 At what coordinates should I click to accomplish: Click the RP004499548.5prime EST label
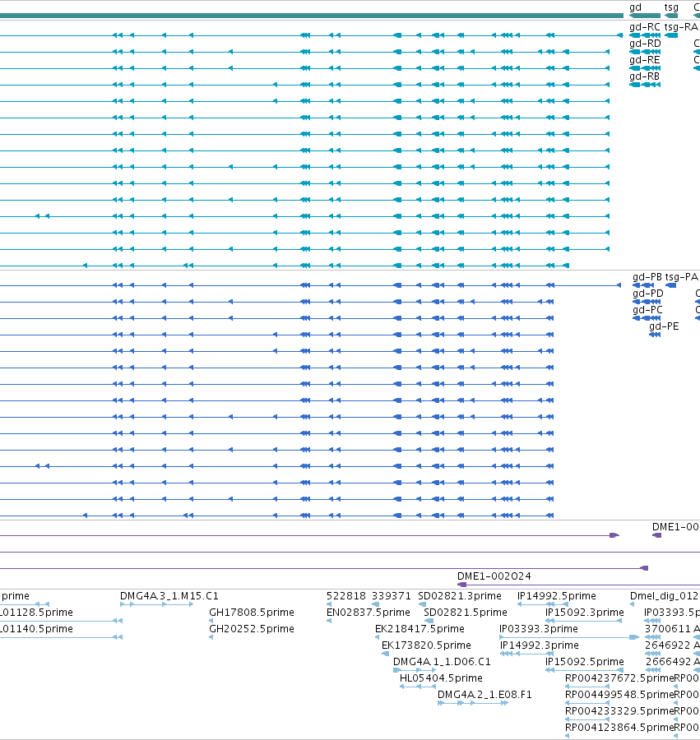point(619,695)
